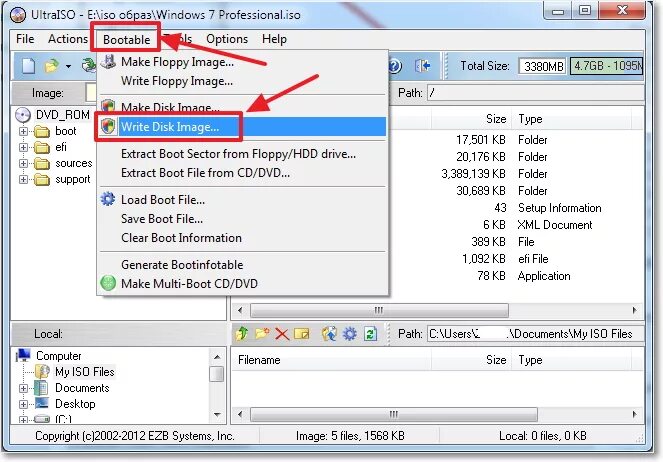
Task: Expand the boot folder tree node
Action: click(23, 131)
